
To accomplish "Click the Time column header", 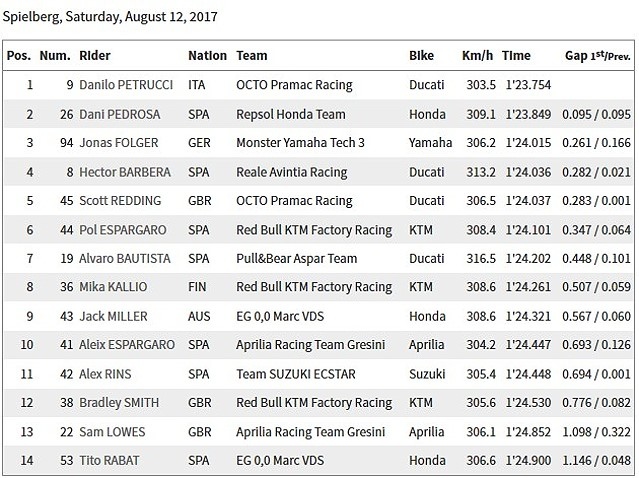I will (x=516, y=56).
